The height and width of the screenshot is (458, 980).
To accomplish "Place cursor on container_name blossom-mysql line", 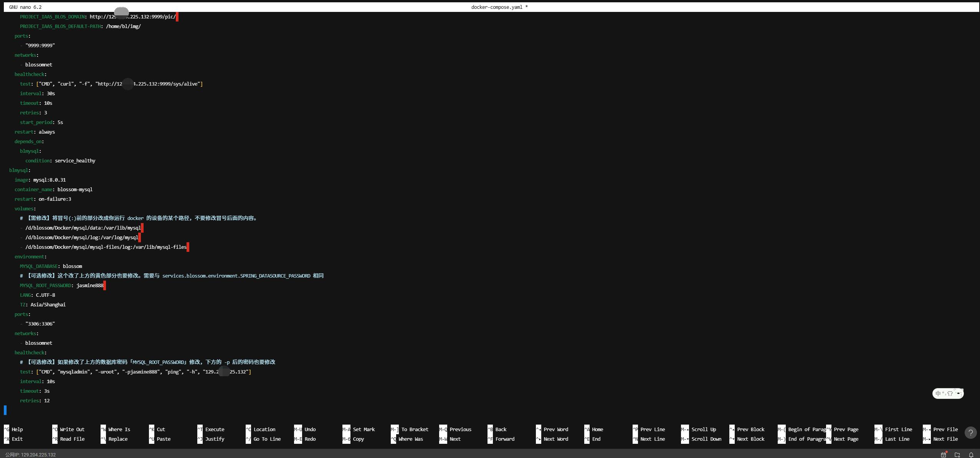I will click(53, 189).
